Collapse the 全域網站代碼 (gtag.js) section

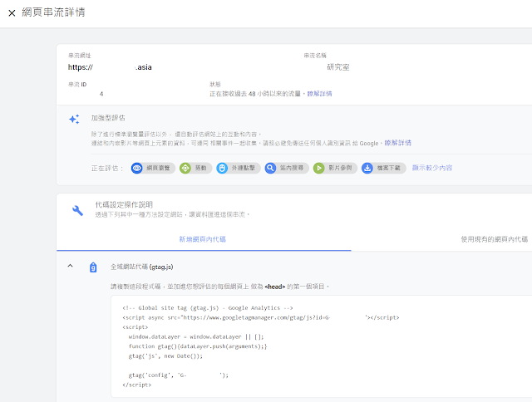[x=70, y=266]
